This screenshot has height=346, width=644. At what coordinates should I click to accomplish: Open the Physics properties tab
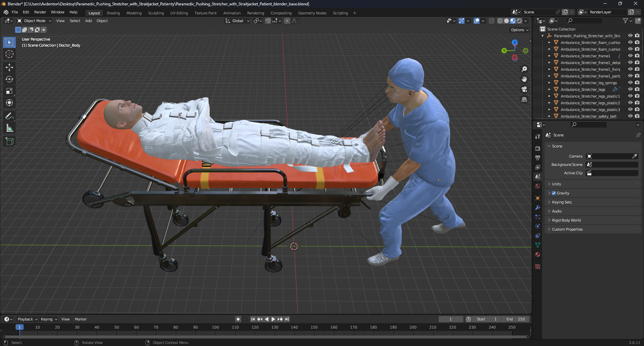538,226
